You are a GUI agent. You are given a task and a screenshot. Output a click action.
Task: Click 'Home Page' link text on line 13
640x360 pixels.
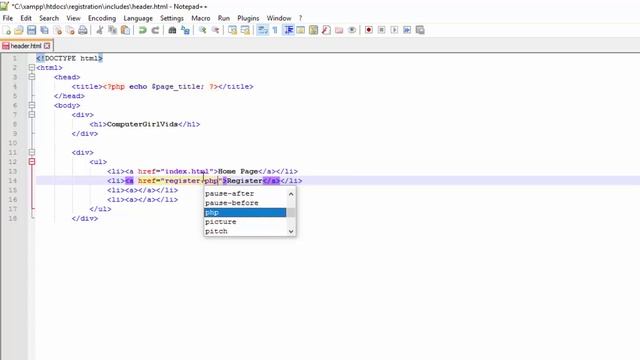tap(238, 171)
